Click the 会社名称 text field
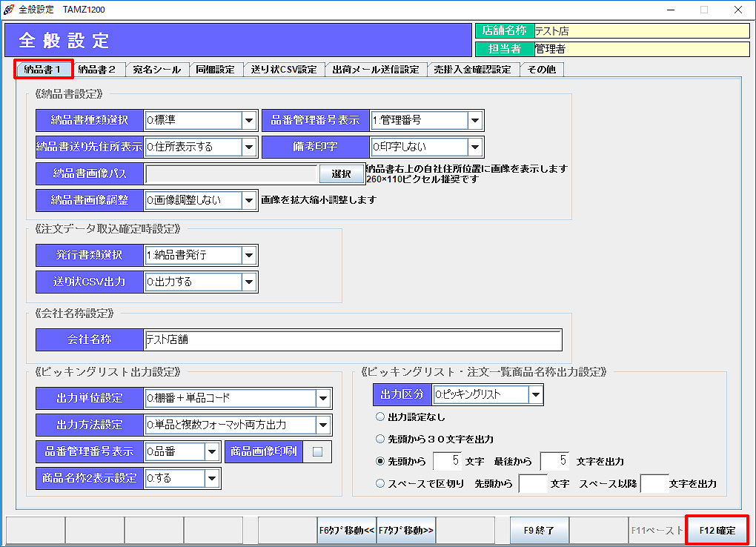This screenshot has width=756, height=547. [x=353, y=340]
